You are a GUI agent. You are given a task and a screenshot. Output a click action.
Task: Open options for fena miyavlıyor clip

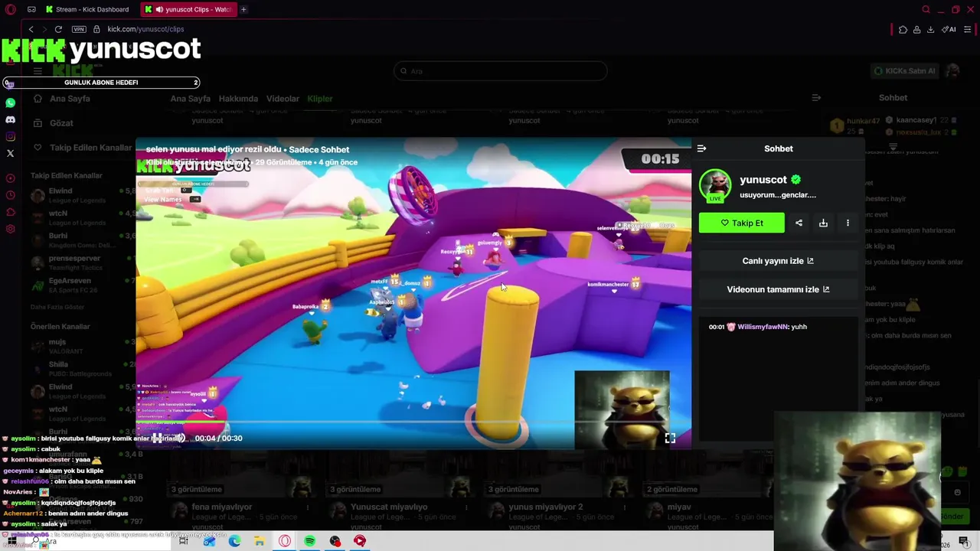coord(308,507)
